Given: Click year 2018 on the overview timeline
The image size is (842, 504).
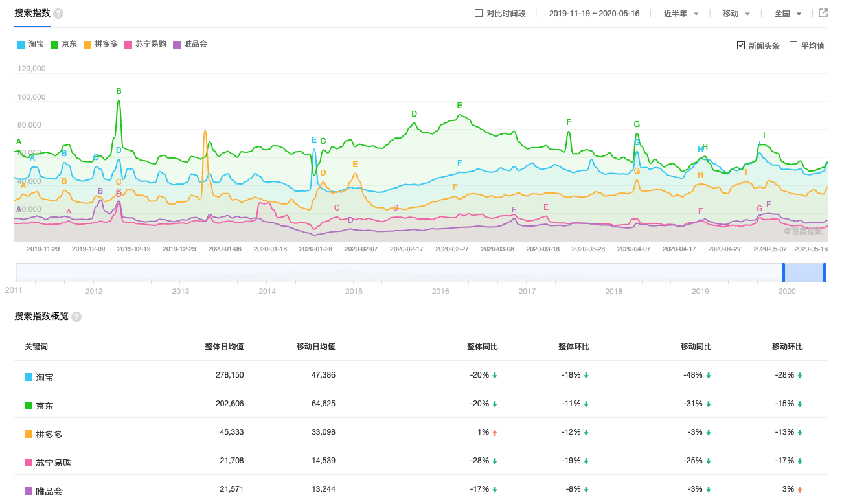Looking at the screenshot, I should [x=613, y=292].
